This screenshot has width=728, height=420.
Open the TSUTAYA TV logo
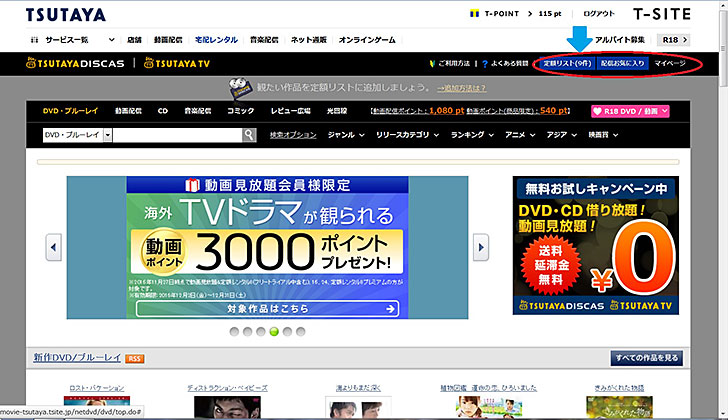coord(177,63)
